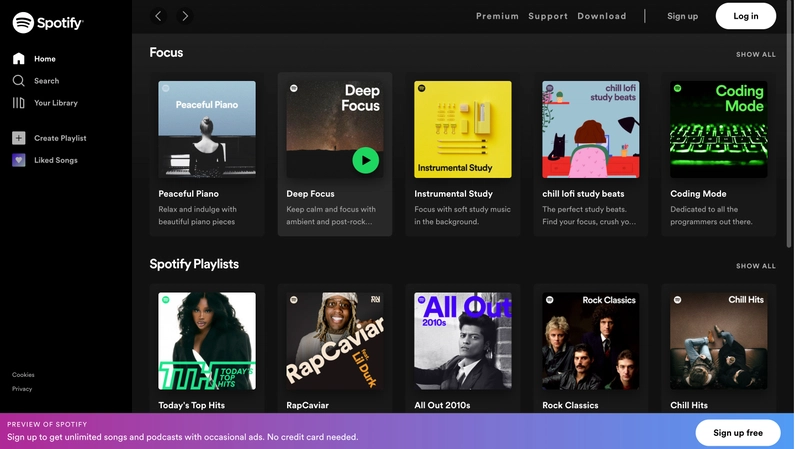Screen dimensions: 800x449
Task: Click the Sign up link
Action: point(682,16)
